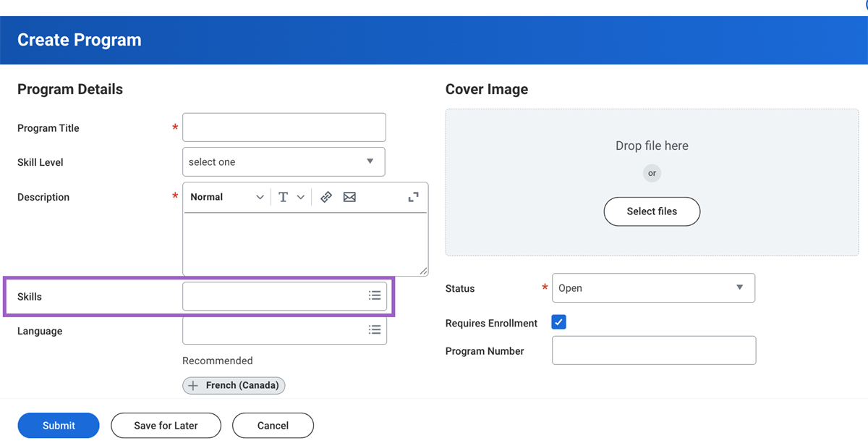
Task: Click the Select files button
Action: click(x=652, y=211)
